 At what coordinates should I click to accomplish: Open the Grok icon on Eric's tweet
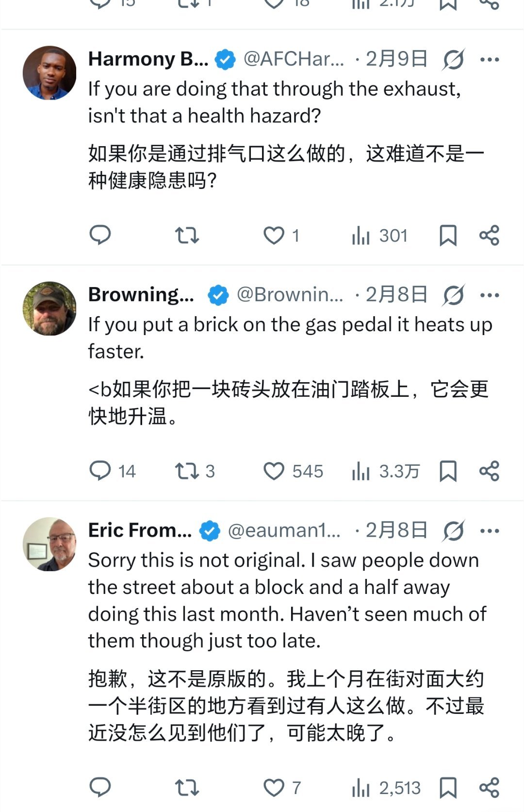[453, 531]
